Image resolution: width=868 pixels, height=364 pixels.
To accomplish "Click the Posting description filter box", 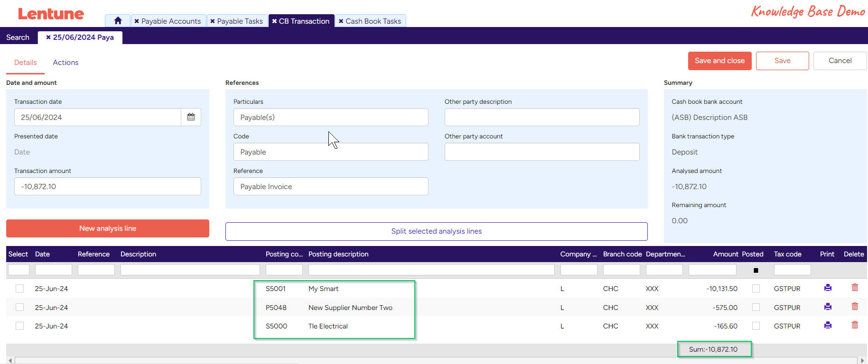I will 431,270.
